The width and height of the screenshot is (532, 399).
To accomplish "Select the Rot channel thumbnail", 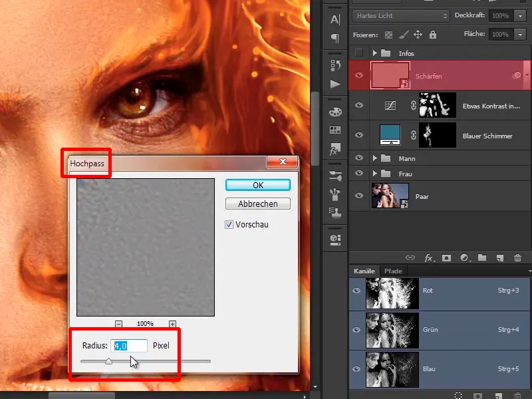I will click(x=392, y=293).
